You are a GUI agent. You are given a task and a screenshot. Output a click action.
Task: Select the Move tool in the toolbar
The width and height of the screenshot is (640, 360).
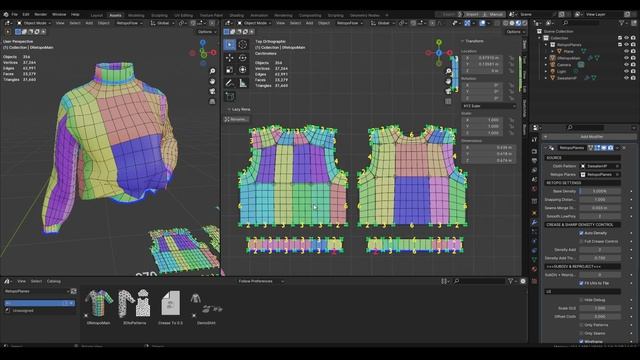[x=230, y=58]
